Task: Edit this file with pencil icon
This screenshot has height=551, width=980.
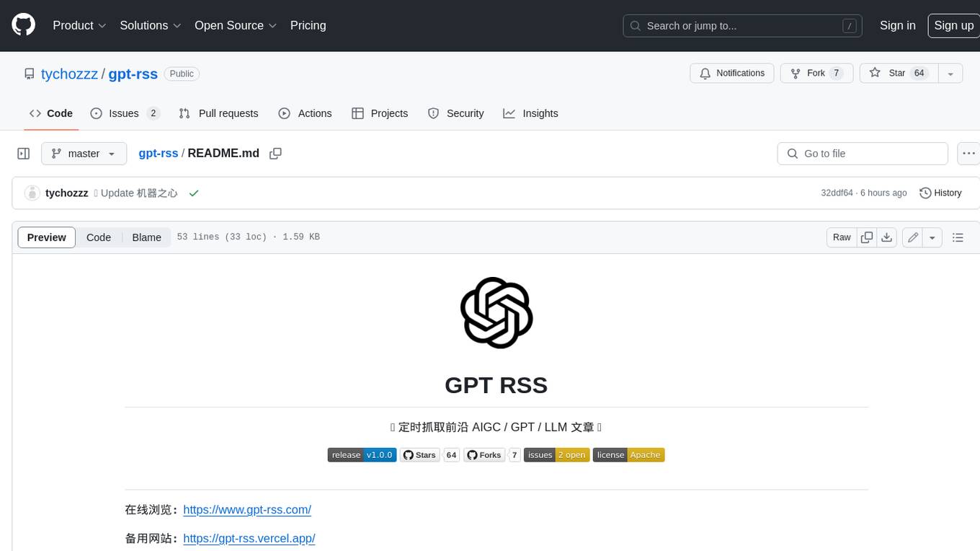Action: (913, 237)
